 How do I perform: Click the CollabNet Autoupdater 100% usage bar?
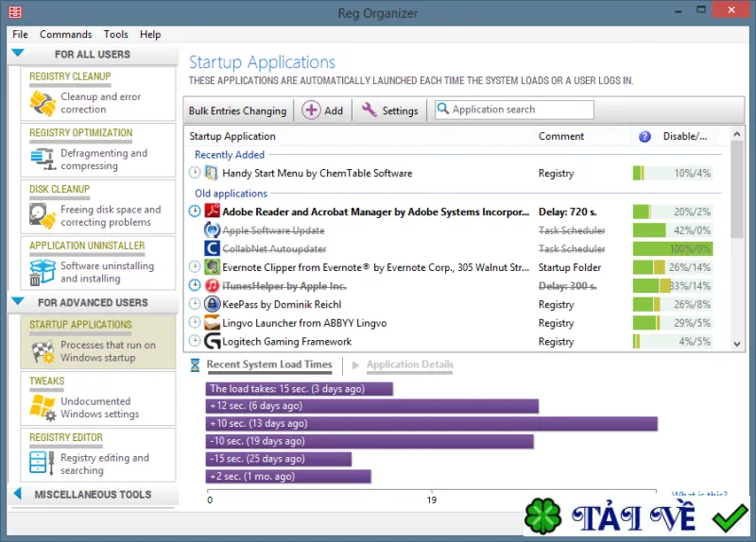click(673, 248)
